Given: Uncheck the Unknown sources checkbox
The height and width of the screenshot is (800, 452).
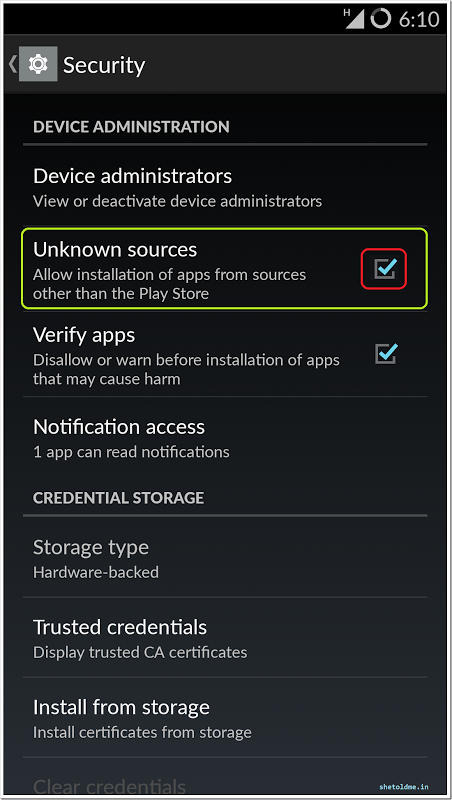Looking at the screenshot, I should click(x=385, y=268).
